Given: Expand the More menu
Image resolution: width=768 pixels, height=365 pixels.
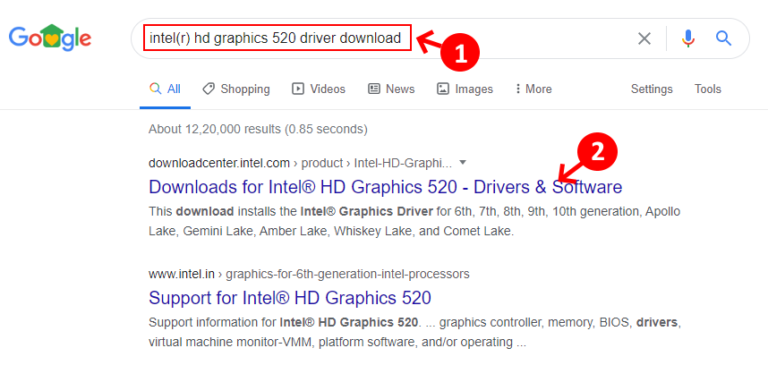Looking at the screenshot, I should 533,89.
